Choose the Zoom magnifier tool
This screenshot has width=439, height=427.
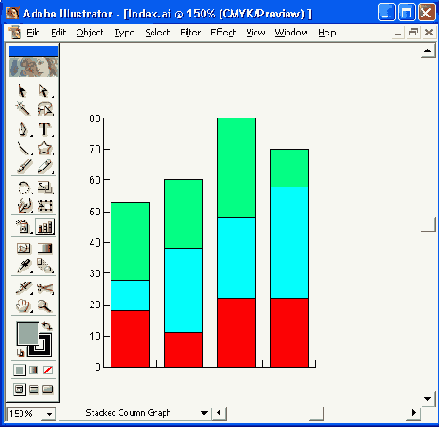pyautogui.click(x=45, y=306)
